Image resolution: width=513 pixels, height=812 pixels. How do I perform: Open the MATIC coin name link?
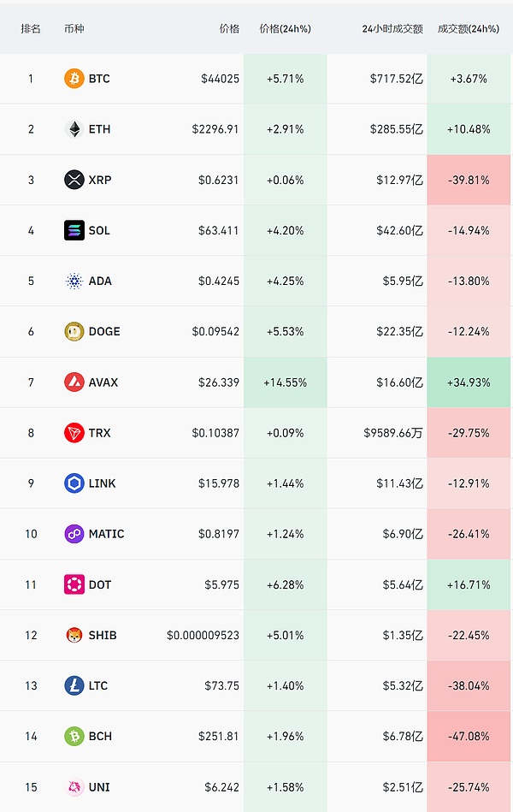click(x=106, y=534)
